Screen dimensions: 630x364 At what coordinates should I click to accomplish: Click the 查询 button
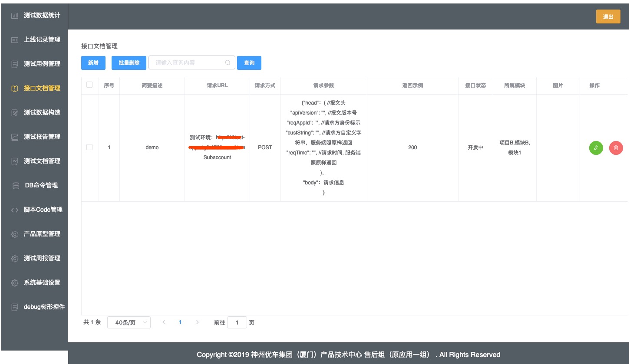[x=249, y=63]
